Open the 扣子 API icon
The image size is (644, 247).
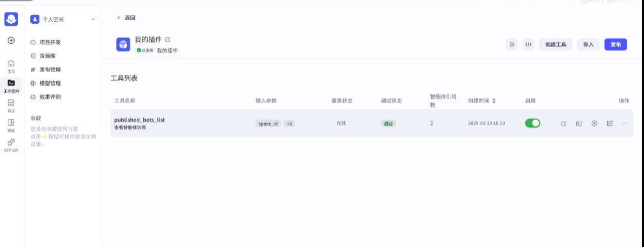(11, 145)
